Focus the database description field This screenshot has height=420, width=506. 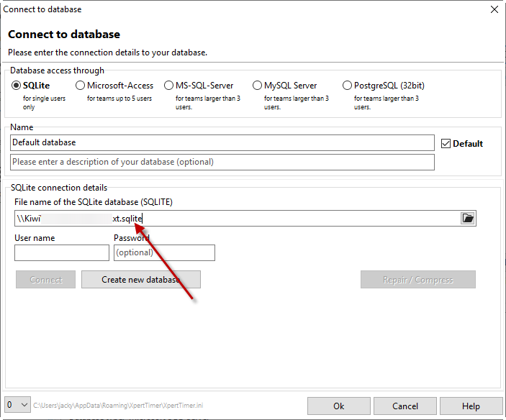click(222, 162)
